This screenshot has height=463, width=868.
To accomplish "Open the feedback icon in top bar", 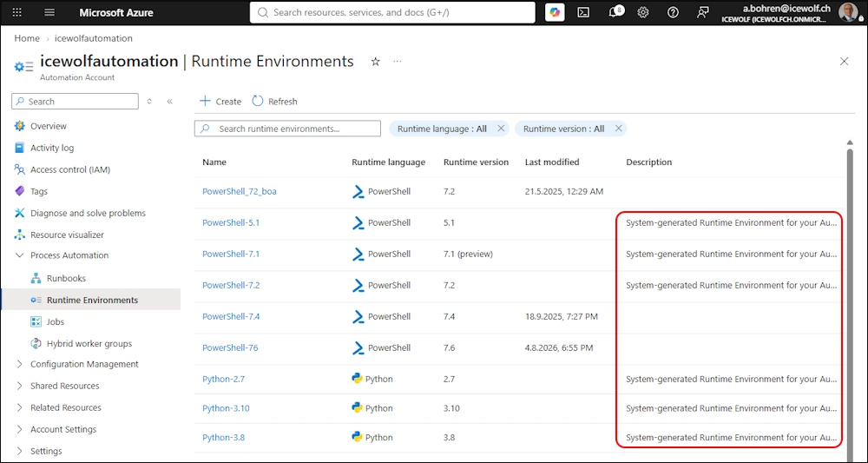I will (702, 12).
